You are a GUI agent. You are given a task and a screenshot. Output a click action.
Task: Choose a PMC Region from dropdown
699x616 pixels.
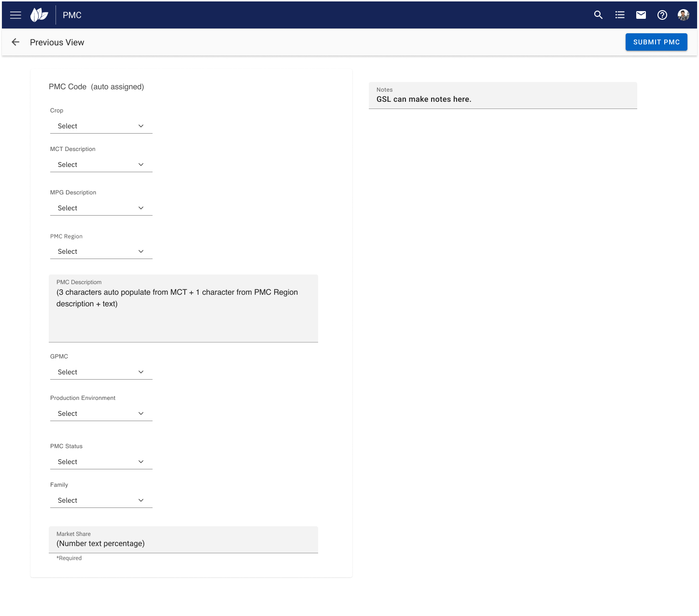click(x=101, y=251)
